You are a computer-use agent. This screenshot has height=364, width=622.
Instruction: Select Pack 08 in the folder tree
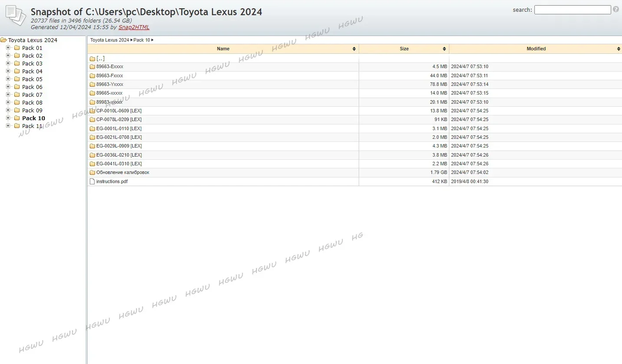coord(32,102)
